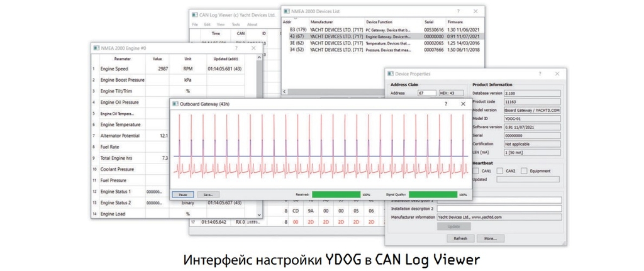Enable the CAN1 heartbeat checkbox
Image resolution: width=644 pixels, height=271 pixels.
click(x=475, y=171)
